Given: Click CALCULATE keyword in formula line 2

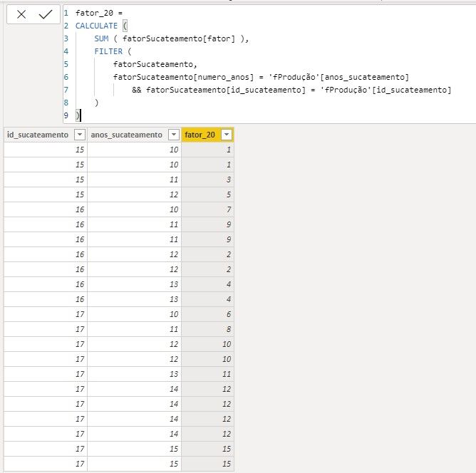Looking at the screenshot, I should pyautogui.click(x=96, y=26).
